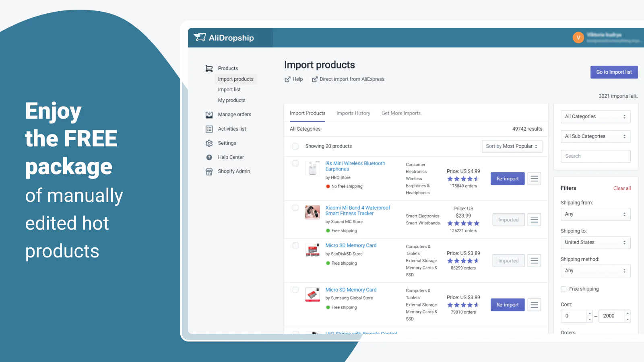Expand the All Sub Categories dropdown
Viewport: 644px width, 362px height.
click(x=595, y=136)
